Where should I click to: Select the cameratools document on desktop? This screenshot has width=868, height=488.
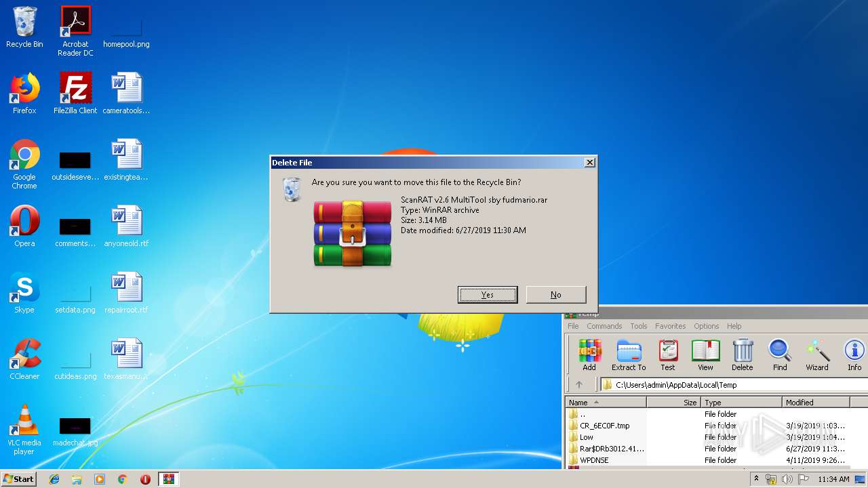(126, 94)
